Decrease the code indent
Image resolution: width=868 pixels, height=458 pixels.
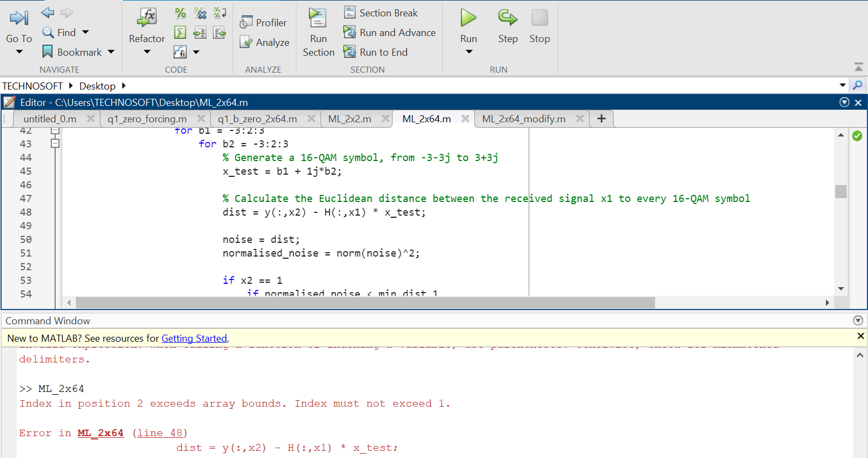pos(219,33)
